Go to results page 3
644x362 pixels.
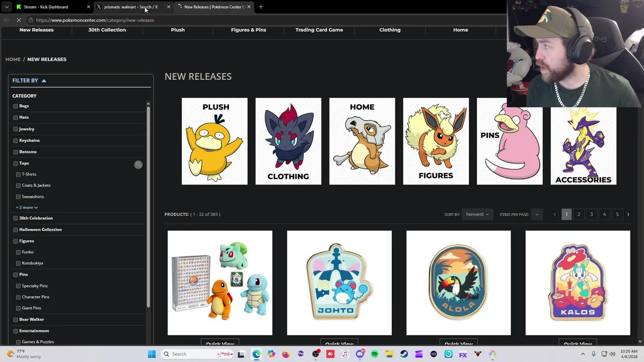coord(591,214)
